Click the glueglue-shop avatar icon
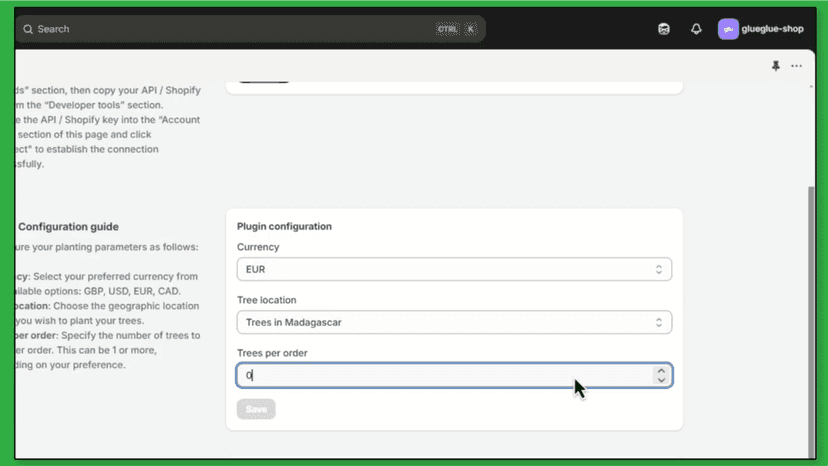 [728, 29]
